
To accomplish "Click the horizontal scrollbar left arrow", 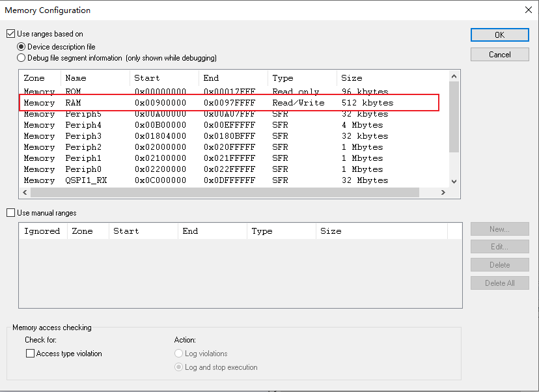I will click(x=25, y=193).
